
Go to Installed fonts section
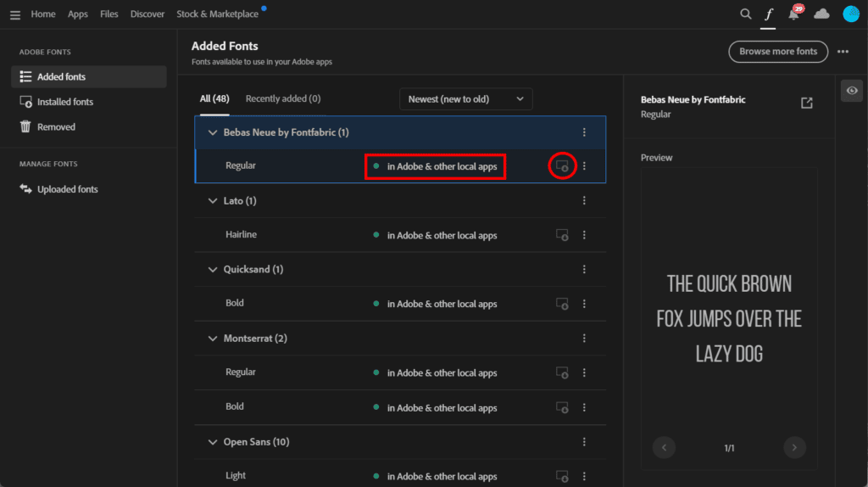tap(64, 102)
